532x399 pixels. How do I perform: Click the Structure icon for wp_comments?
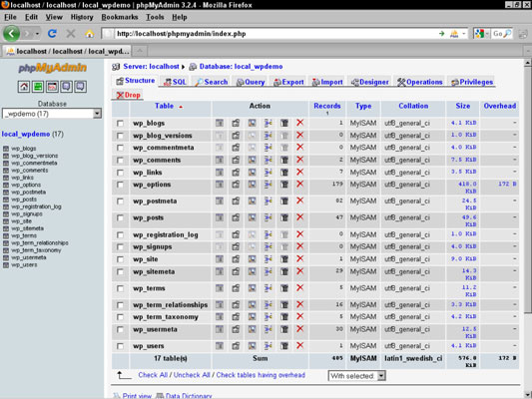coord(236,160)
